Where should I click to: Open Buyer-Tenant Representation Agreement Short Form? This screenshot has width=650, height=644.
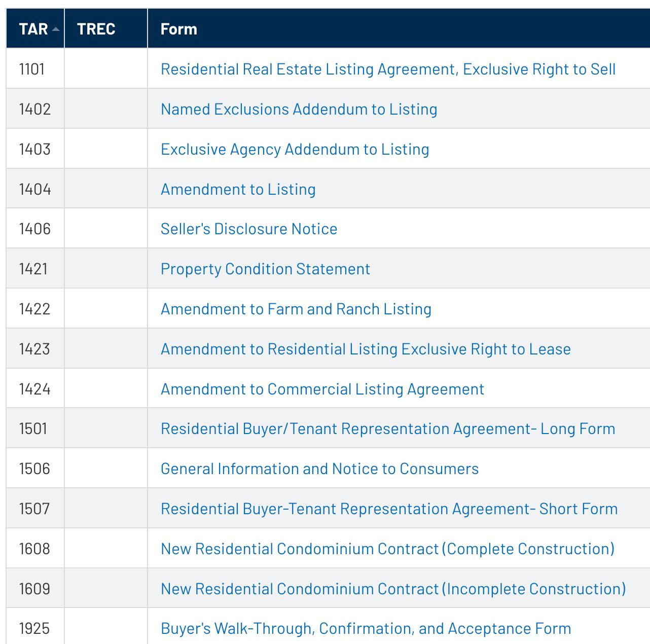[389, 509]
